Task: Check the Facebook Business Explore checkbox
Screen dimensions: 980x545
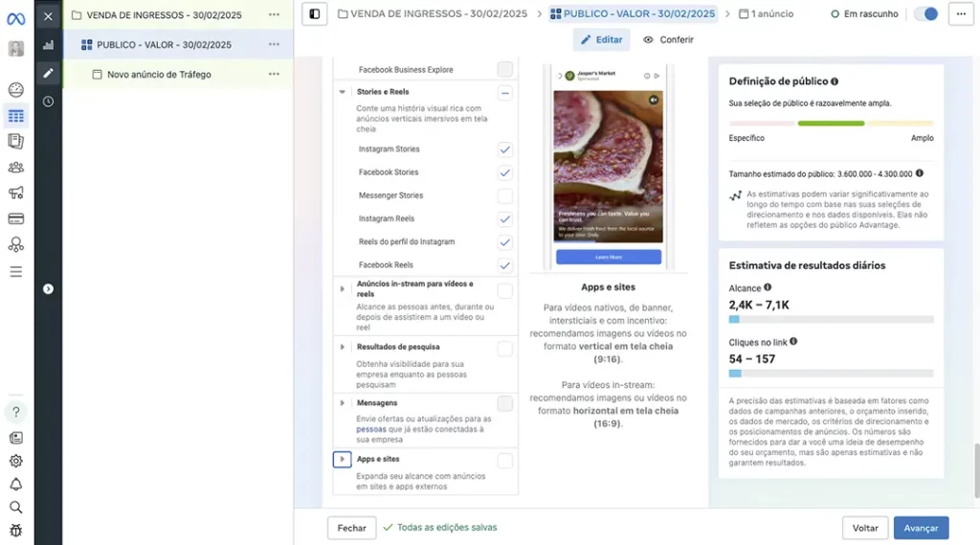Action: point(504,70)
